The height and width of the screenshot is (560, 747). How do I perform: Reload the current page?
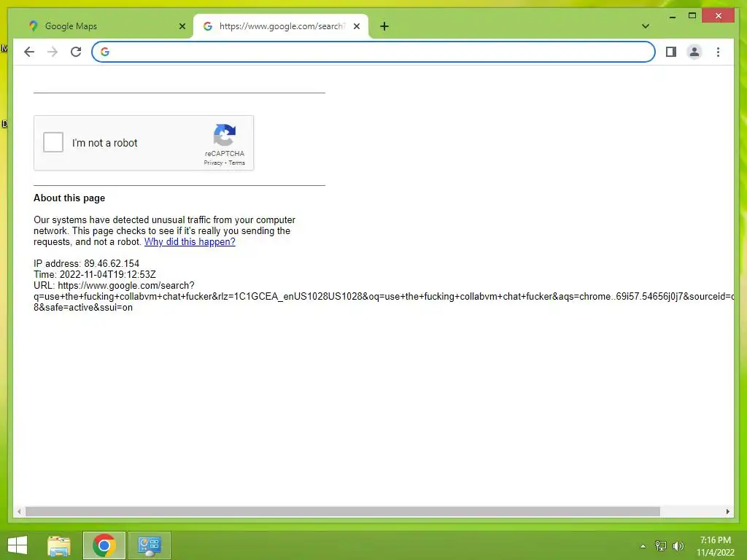pos(76,52)
